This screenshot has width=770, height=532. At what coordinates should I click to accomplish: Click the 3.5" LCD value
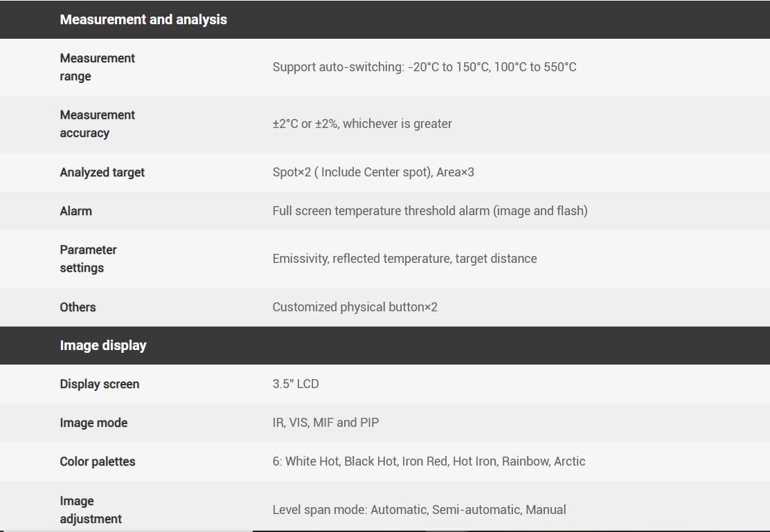(x=296, y=384)
